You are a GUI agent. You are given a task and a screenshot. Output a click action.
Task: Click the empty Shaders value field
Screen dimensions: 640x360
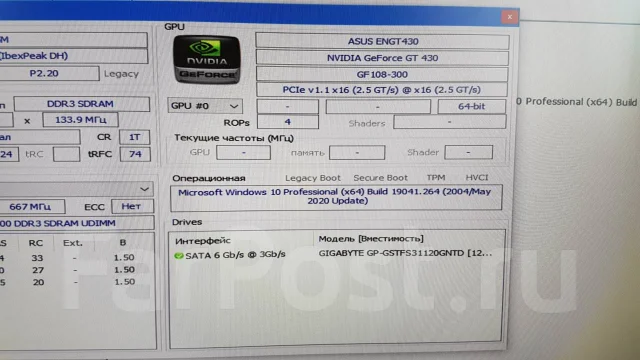pos(449,122)
